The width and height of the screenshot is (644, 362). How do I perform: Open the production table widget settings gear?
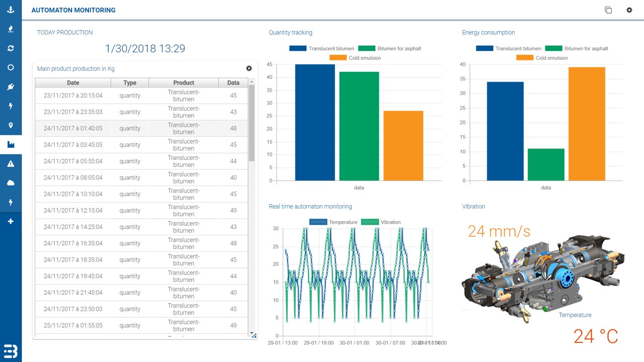249,68
